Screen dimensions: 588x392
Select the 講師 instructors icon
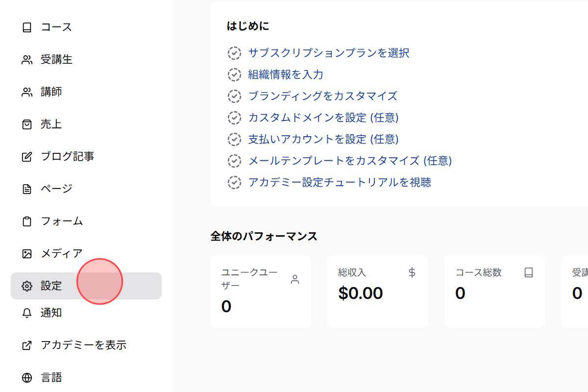click(26, 92)
